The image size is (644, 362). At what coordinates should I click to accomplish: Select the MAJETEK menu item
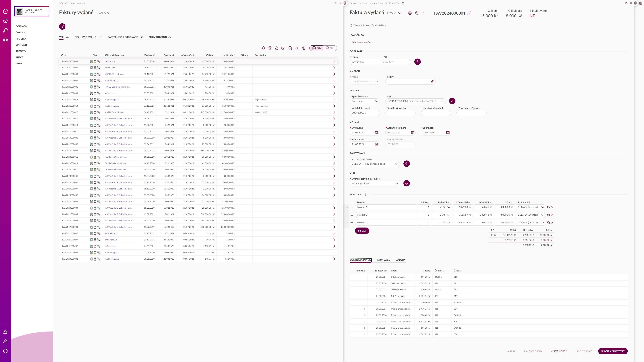tap(21, 39)
